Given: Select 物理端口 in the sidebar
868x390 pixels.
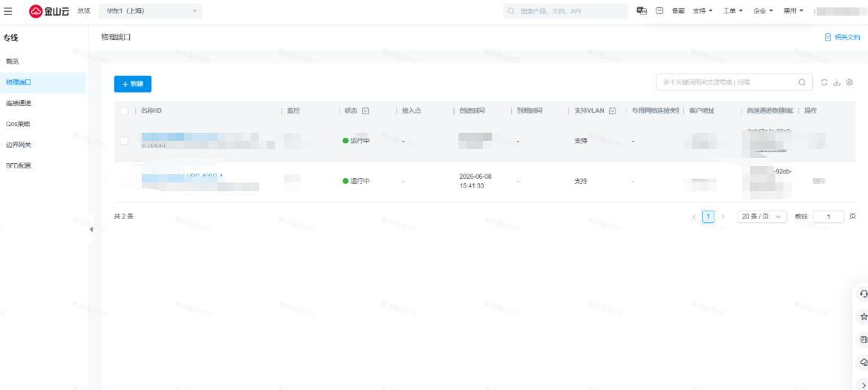Looking at the screenshot, I should (x=43, y=82).
